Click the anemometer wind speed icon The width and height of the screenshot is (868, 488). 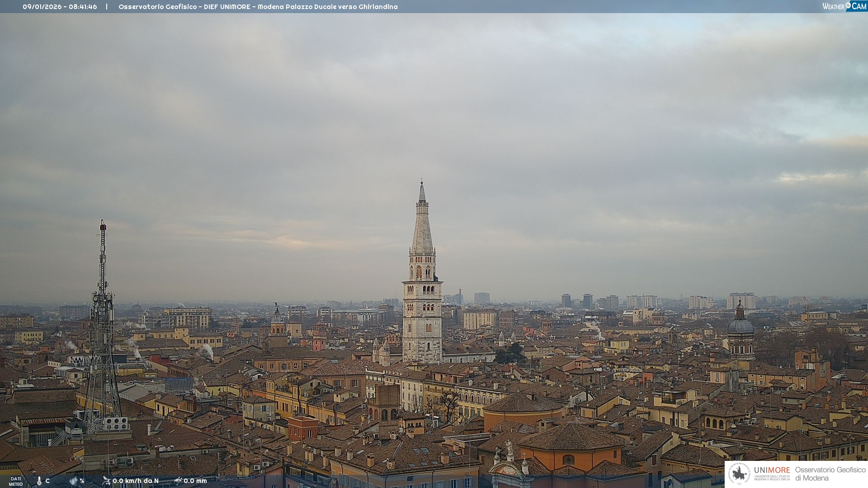pyautogui.click(x=106, y=481)
